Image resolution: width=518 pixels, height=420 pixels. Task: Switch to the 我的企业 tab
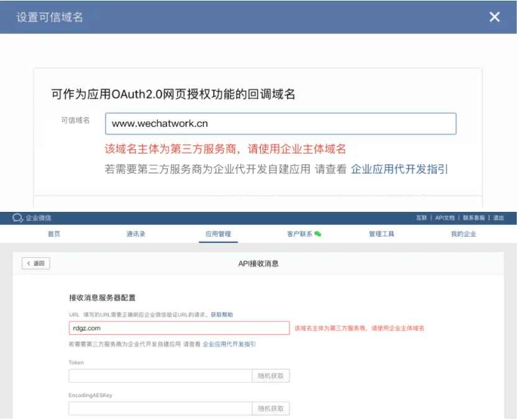463,234
